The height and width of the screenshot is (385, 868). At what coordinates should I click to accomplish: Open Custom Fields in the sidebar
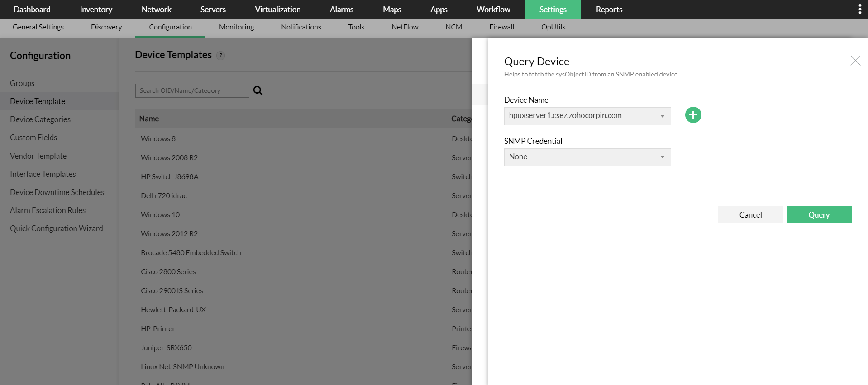coord(33,138)
